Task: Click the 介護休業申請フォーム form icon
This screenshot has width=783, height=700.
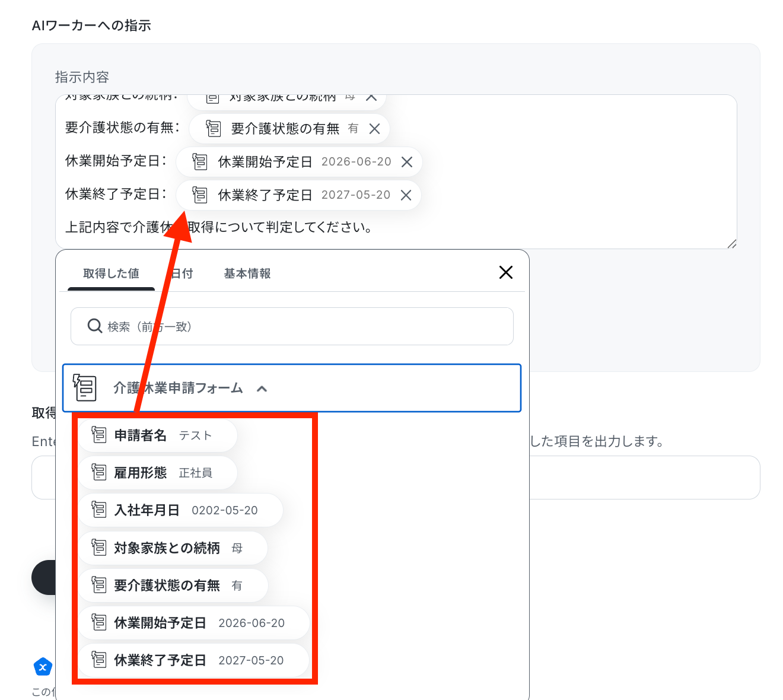Action: pyautogui.click(x=85, y=388)
